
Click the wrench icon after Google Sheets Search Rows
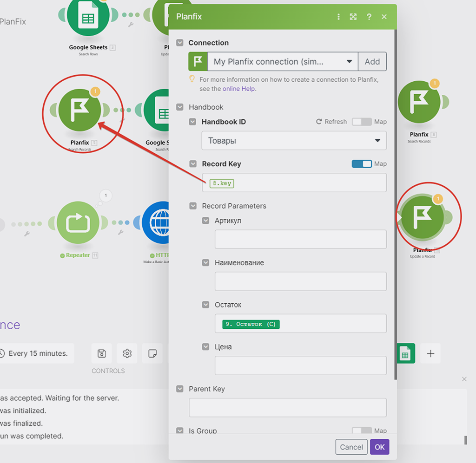tap(131, 25)
